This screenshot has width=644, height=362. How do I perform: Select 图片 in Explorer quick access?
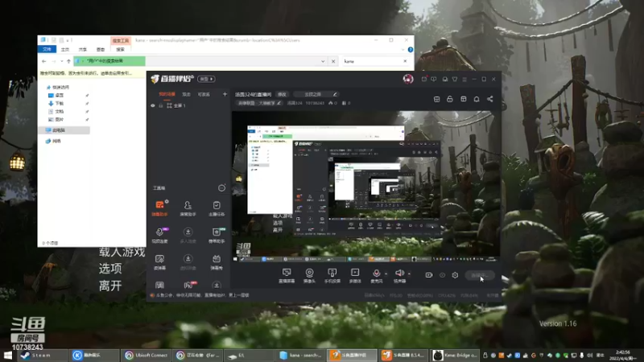[56, 119]
